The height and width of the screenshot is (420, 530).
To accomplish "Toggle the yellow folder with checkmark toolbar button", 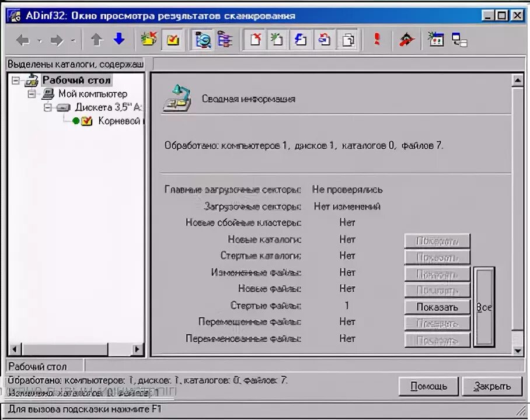I will (x=173, y=40).
